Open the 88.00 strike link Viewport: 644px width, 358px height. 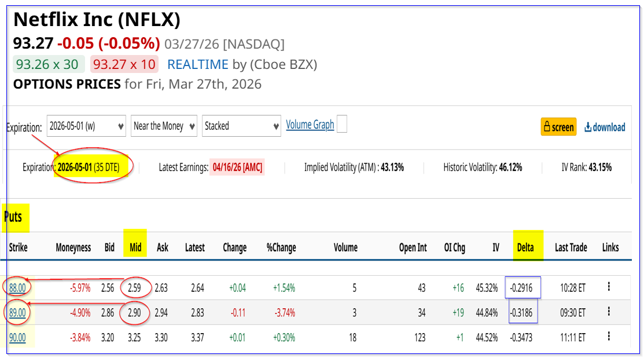tap(17, 287)
